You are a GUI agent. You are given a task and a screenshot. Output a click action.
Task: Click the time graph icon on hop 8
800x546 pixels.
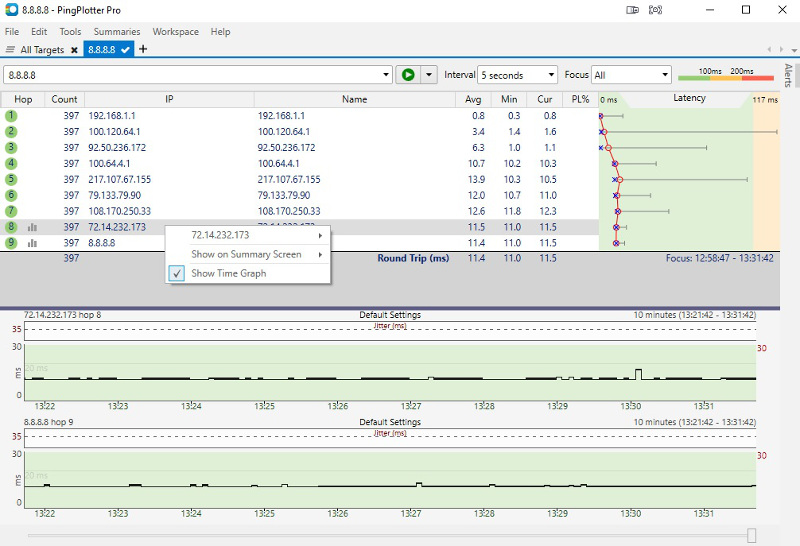(32, 227)
